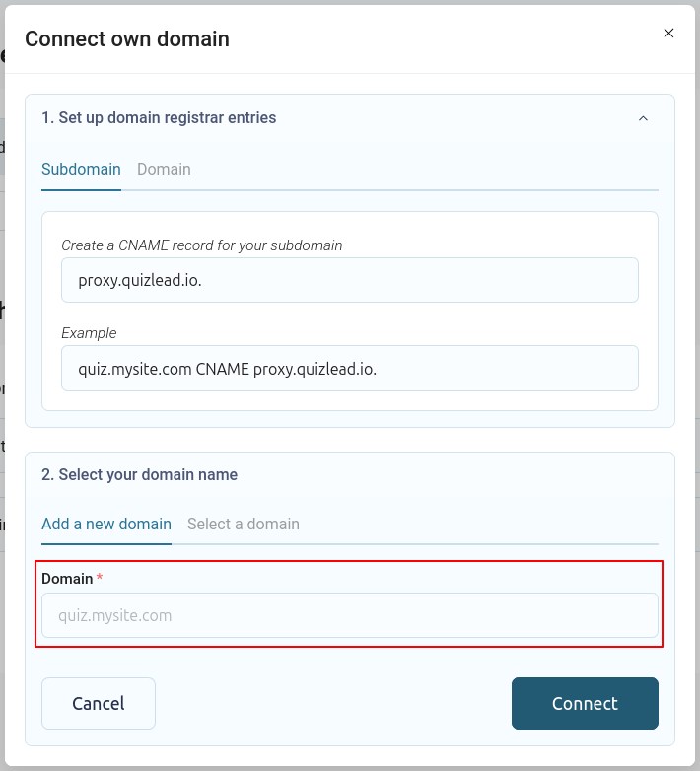700x771 pixels.
Task: Switch to the Select a domain tab
Action: point(244,525)
